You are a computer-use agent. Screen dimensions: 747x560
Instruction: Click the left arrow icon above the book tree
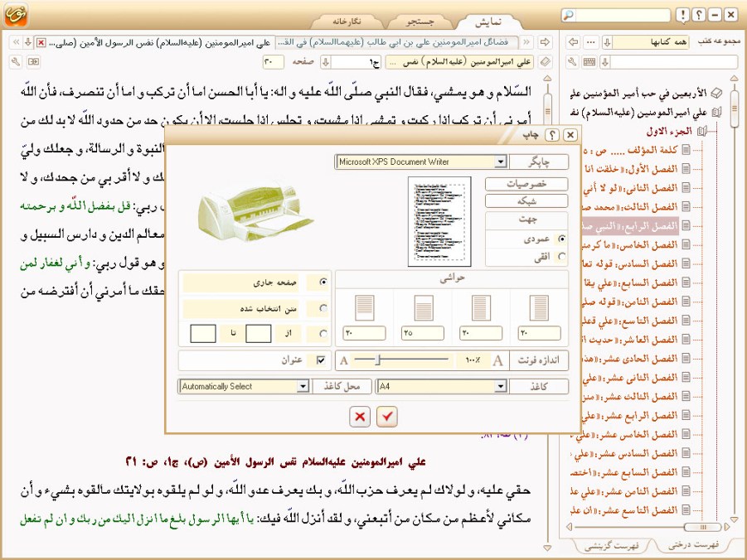coord(573,42)
